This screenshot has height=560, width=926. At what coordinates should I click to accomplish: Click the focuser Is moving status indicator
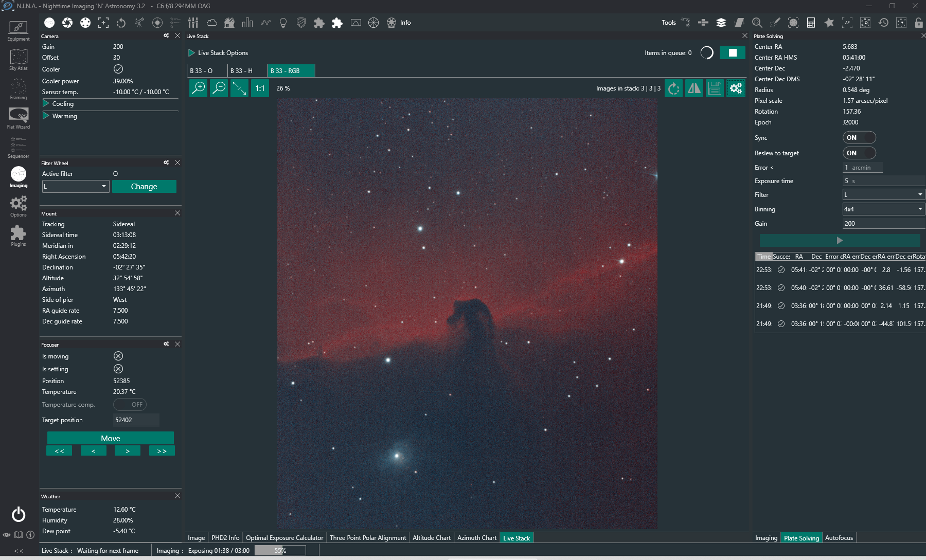(118, 356)
